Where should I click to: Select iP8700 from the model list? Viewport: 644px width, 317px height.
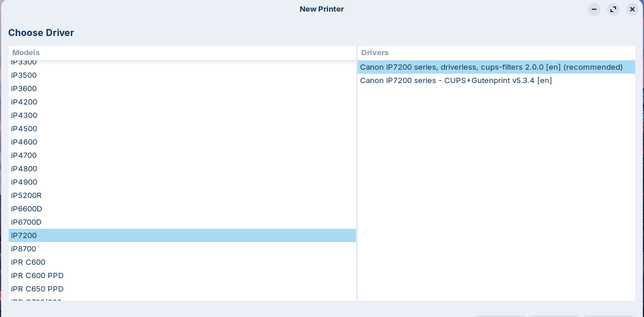pos(24,248)
